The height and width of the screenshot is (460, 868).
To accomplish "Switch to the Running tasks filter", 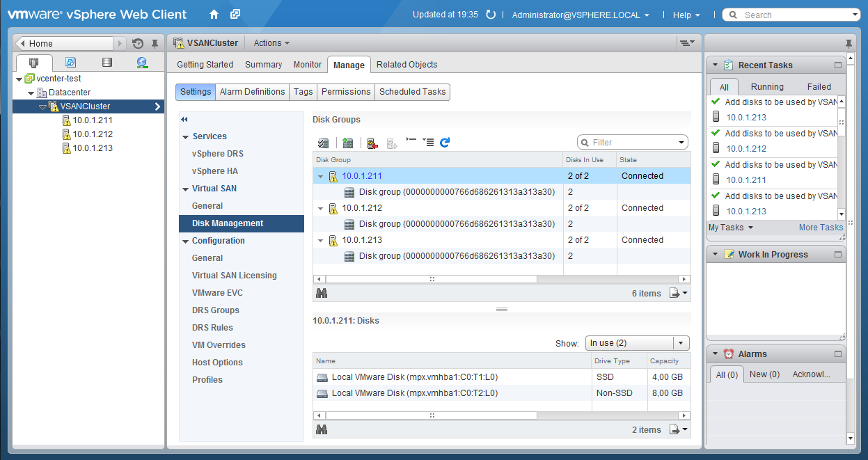I will pyautogui.click(x=768, y=86).
